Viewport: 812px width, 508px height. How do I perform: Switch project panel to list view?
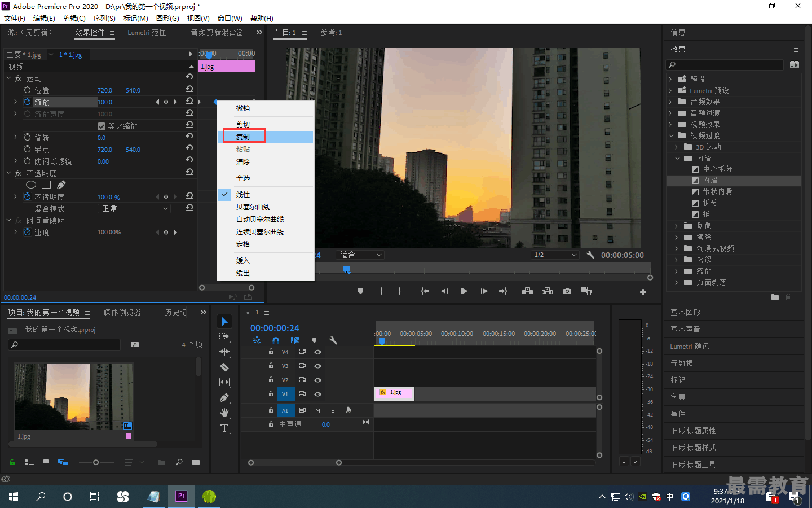point(29,462)
